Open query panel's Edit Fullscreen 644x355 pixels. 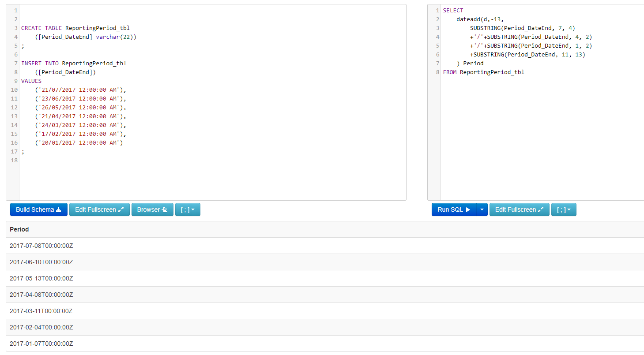(x=520, y=209)
